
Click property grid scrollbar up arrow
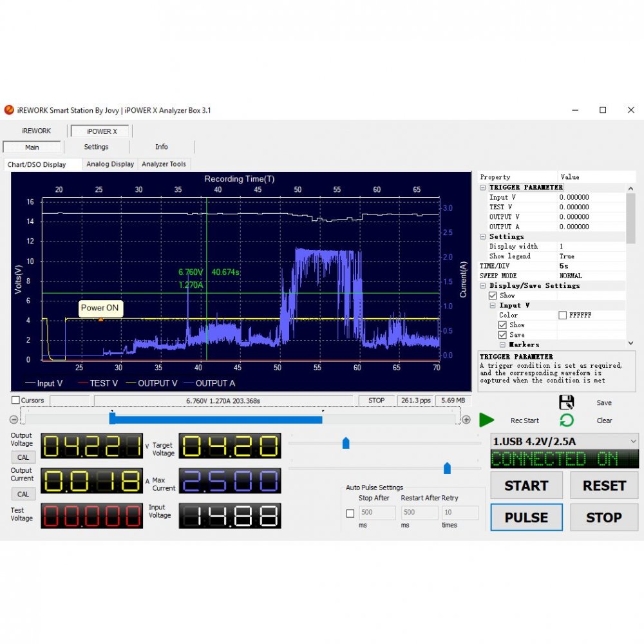pyautogui.click(x=631, y=188)
